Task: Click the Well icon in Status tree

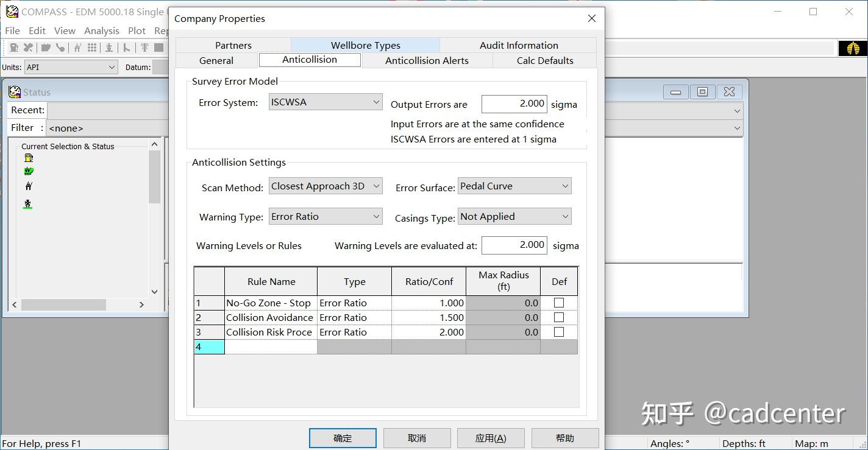Action: click(x=28, y=204)
